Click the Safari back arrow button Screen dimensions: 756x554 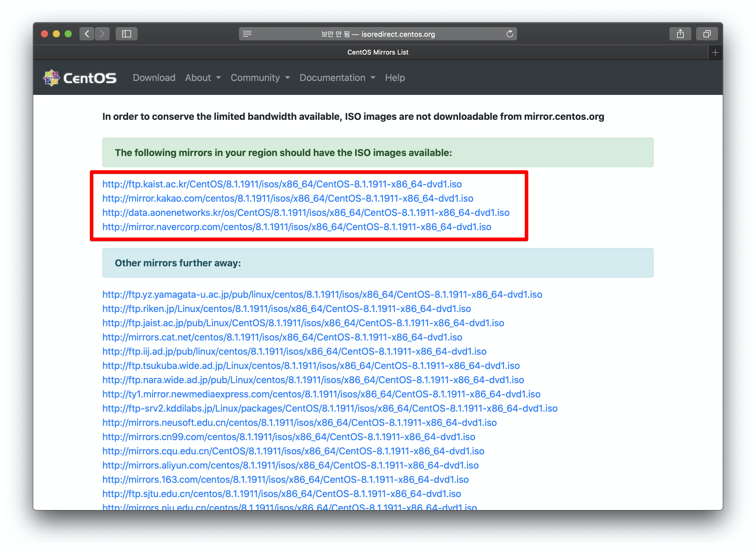(87, 34)
